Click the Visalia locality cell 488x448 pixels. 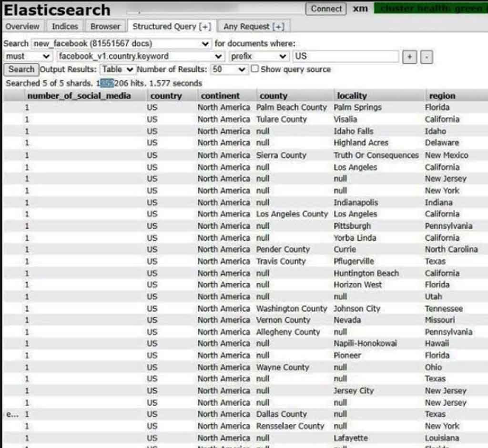tap(345, 119)
